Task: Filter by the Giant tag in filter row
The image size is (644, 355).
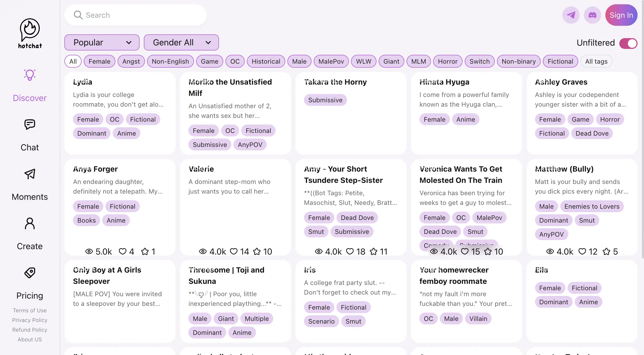Action: (391, 61)
